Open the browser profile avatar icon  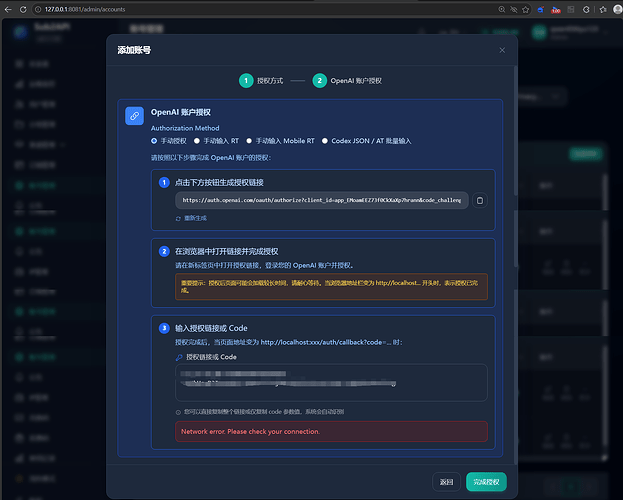pos(617,9)
